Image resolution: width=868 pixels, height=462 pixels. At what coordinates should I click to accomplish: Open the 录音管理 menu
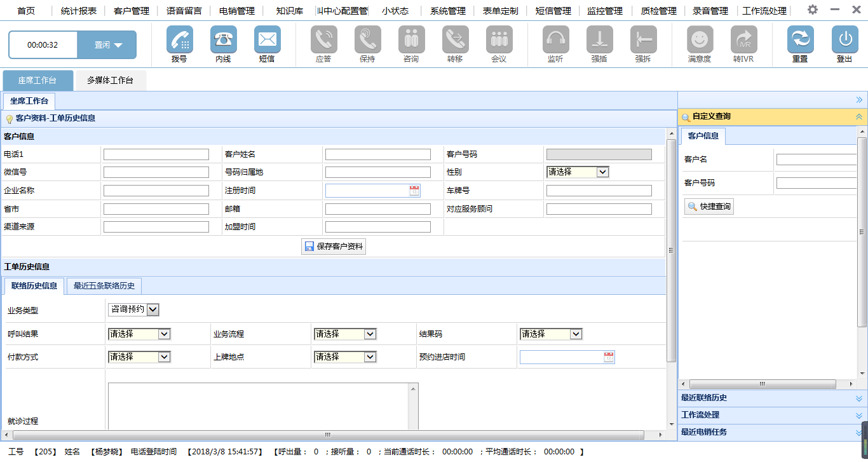(710, 11)
